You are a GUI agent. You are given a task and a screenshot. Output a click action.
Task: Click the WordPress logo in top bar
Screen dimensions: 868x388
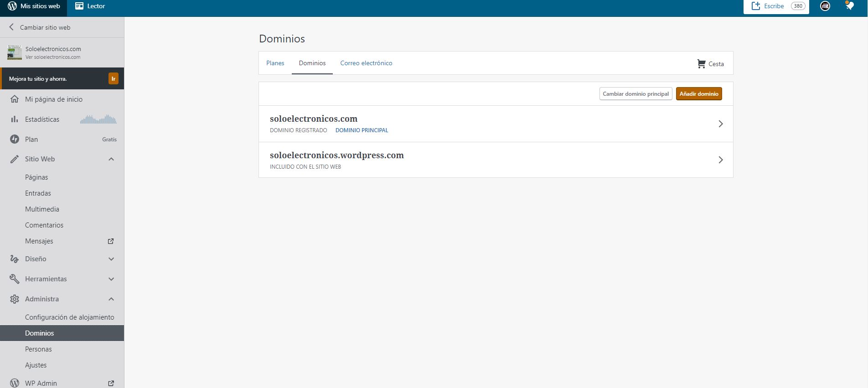[12, 6]
